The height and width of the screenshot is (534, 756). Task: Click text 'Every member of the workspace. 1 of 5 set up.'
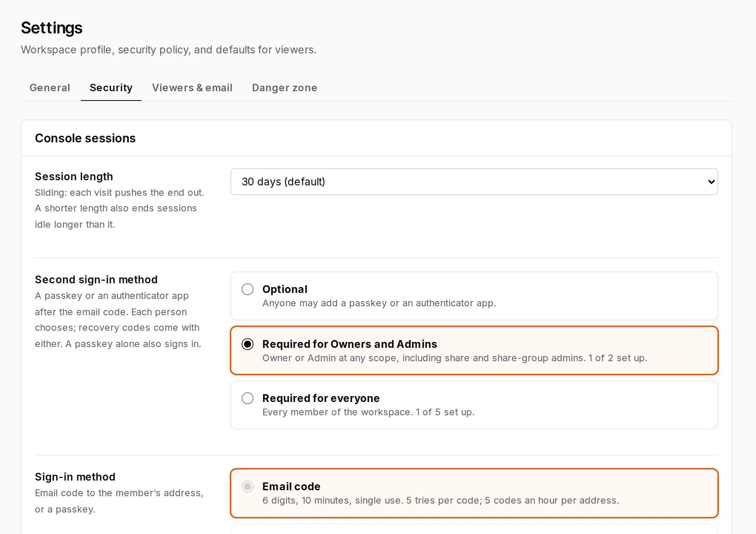tap(368, 412)
